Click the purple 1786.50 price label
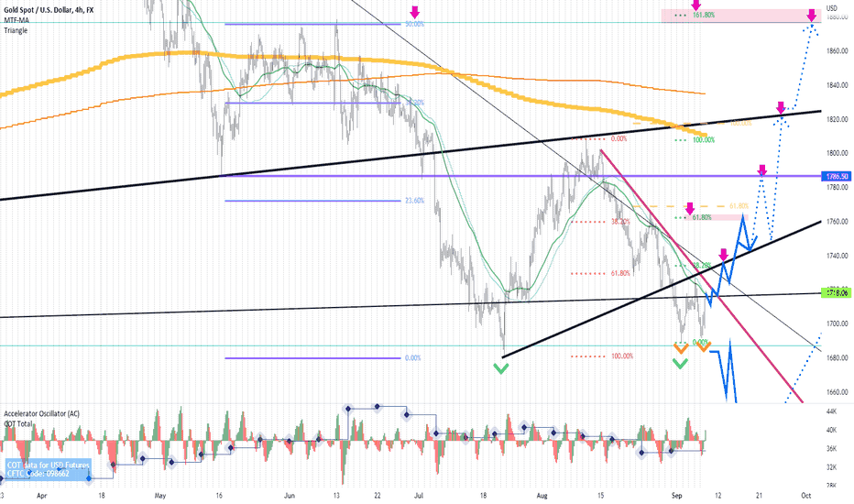Image resolution: width=854 pixels, height=504 pixels. tap(837, 177)
